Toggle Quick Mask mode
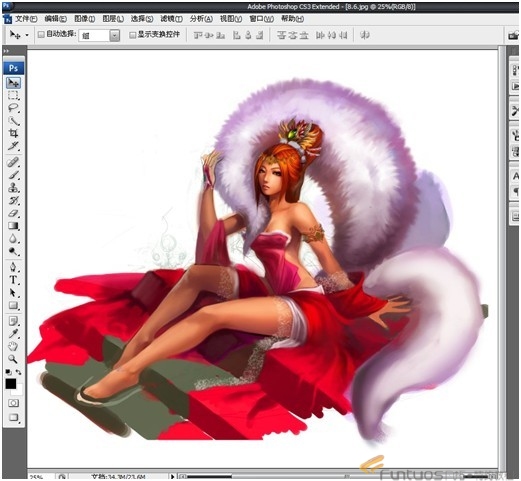521x481 pixels. pyautogui.click(x=13, y=403)
